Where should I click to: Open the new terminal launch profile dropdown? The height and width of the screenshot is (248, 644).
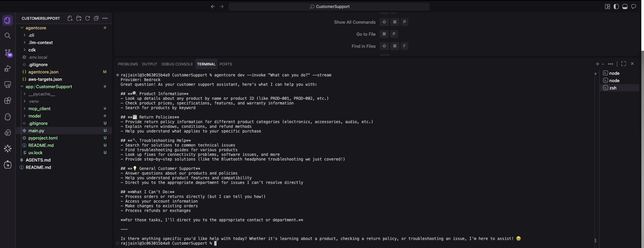click(x=603, y=64)
